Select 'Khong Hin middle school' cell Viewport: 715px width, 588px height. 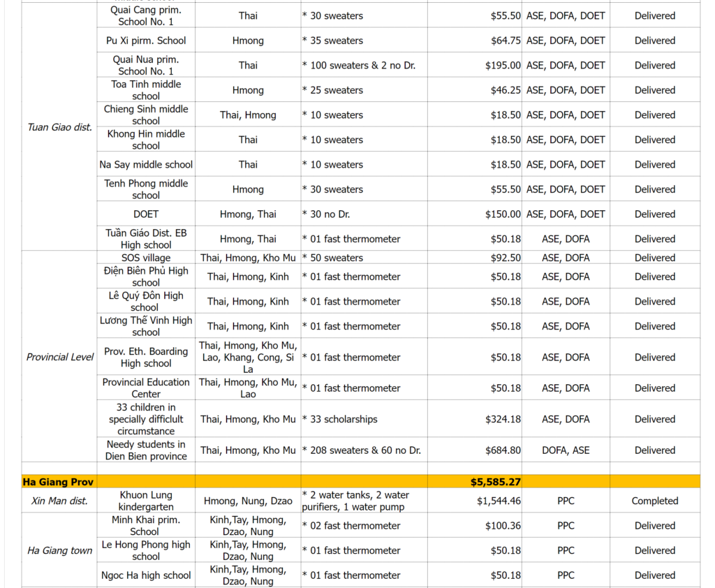click(x=146, y=139)
